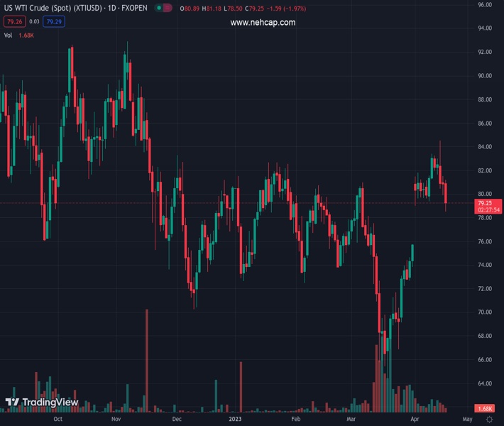This screenshot has width=504, height=426.
Task: Select the Vol indicator label
Action: [8, 35]
